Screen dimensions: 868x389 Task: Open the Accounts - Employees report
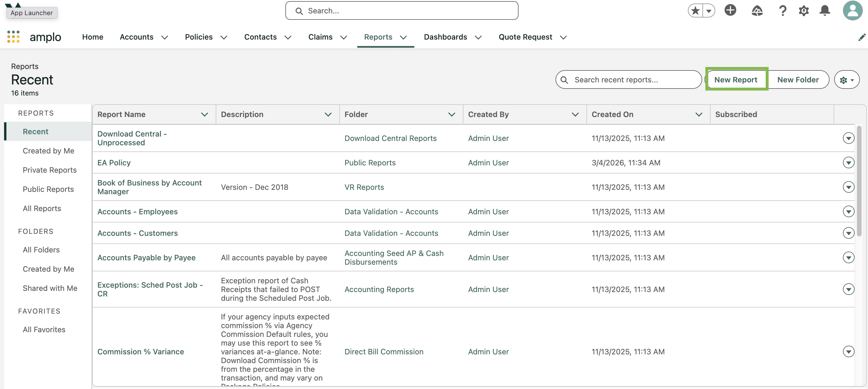click(x=138, y=211)
